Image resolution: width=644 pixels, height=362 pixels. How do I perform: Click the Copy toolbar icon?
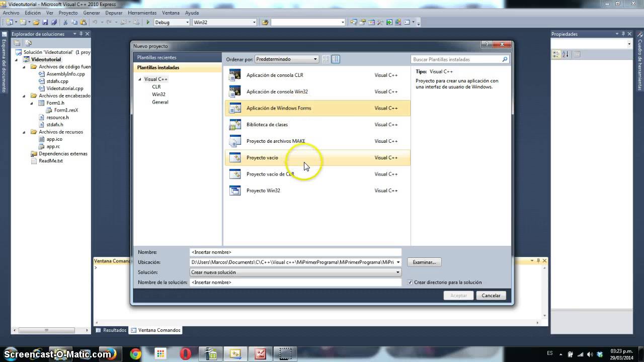(74, 22)
